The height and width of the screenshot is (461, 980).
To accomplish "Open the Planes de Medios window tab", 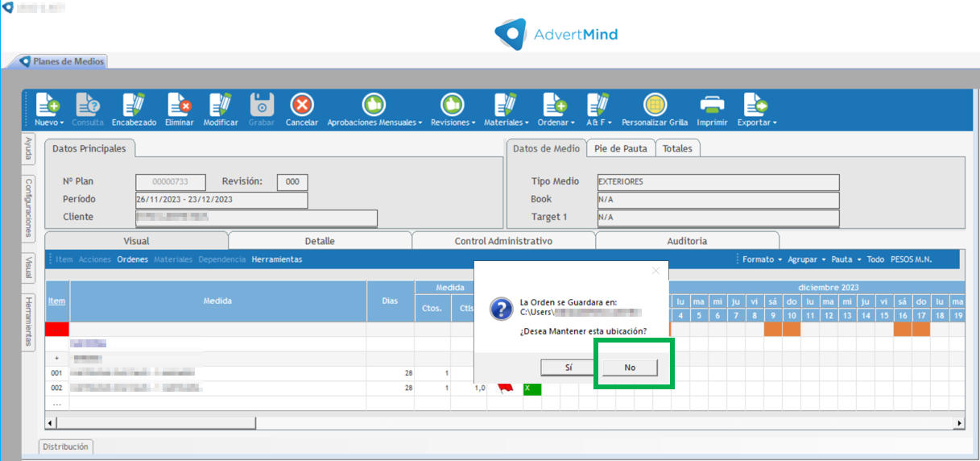I will [x=61, y=61].
